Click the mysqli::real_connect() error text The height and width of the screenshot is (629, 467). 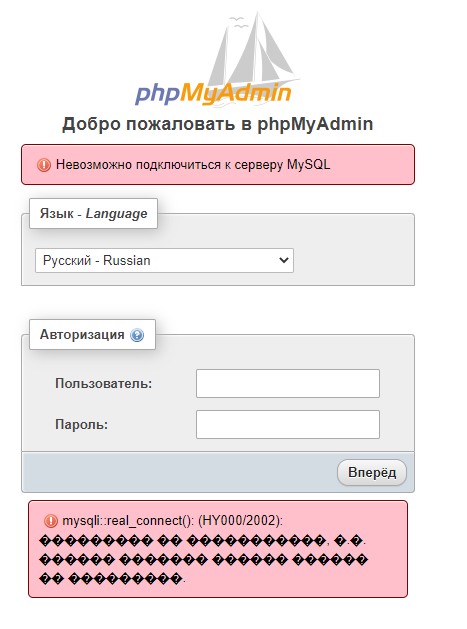tap(173, 521)
